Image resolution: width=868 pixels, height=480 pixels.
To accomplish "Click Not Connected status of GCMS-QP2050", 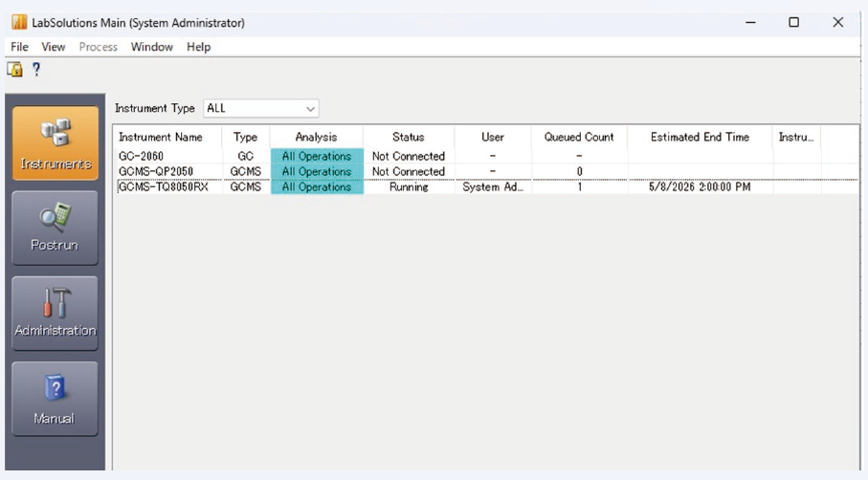I will pyautogui.click(x=409, y=171).
